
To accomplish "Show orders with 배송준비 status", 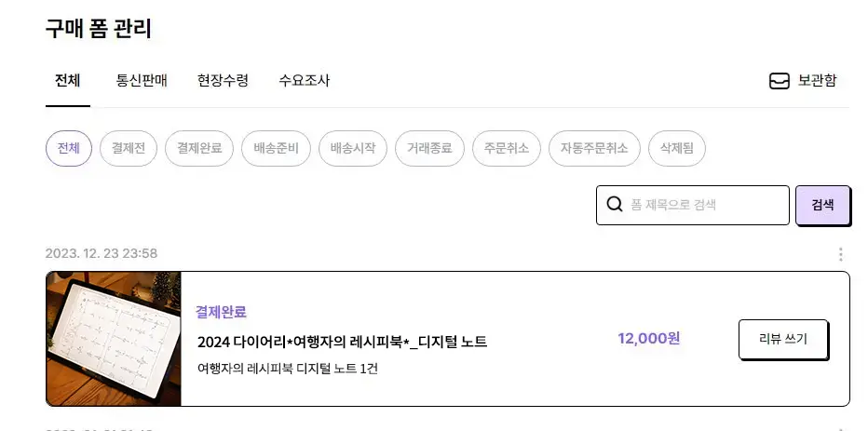I will pyautogui.click(x=276, y=149).
